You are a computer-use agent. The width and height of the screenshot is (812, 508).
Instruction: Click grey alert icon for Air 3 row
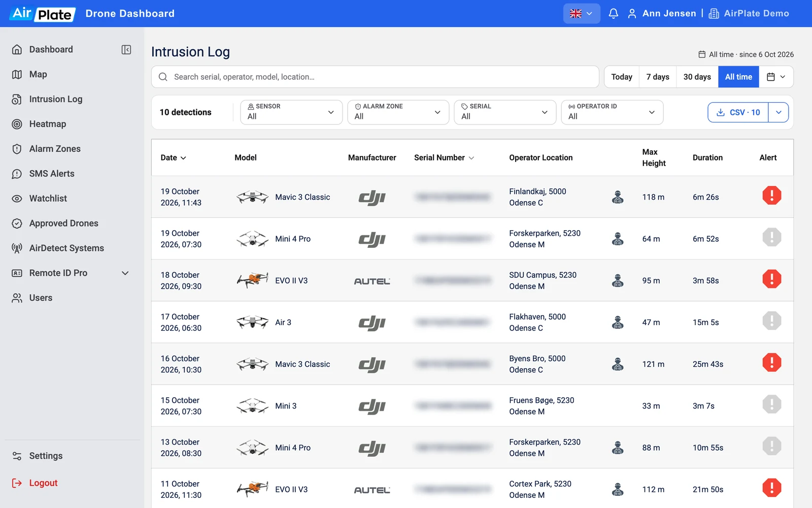click(771, 321)
